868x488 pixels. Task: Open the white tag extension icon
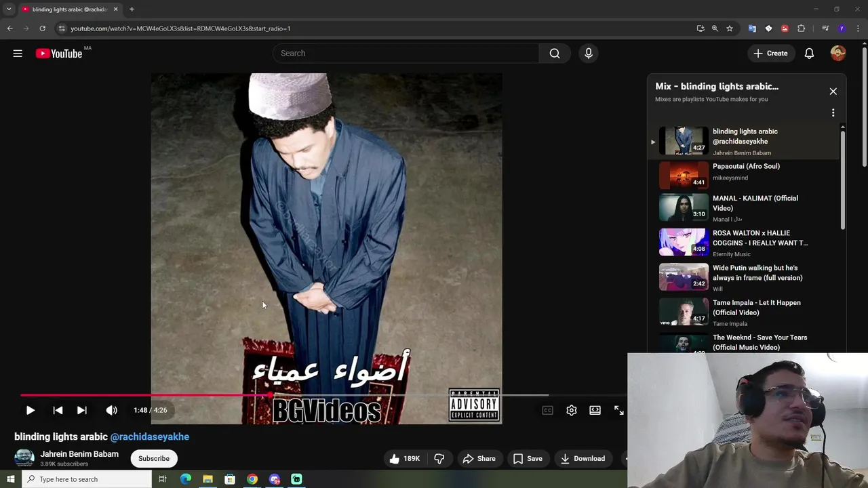point(768,28)
